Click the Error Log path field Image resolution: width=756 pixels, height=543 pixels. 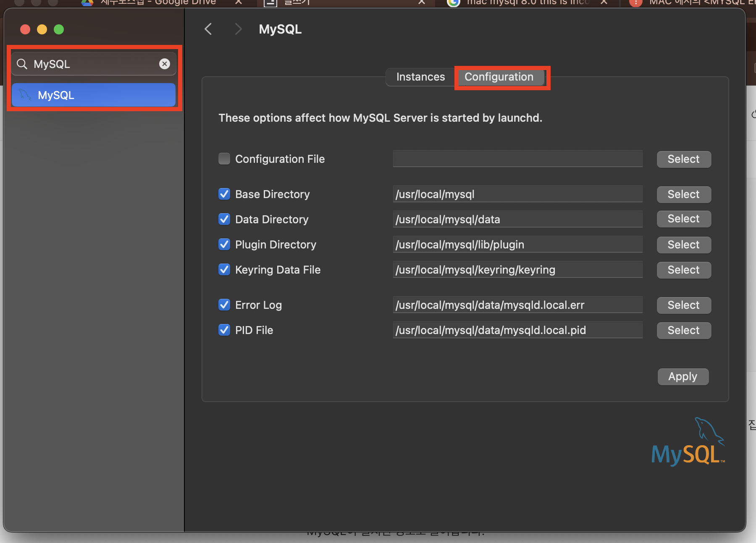pos(517,305)
